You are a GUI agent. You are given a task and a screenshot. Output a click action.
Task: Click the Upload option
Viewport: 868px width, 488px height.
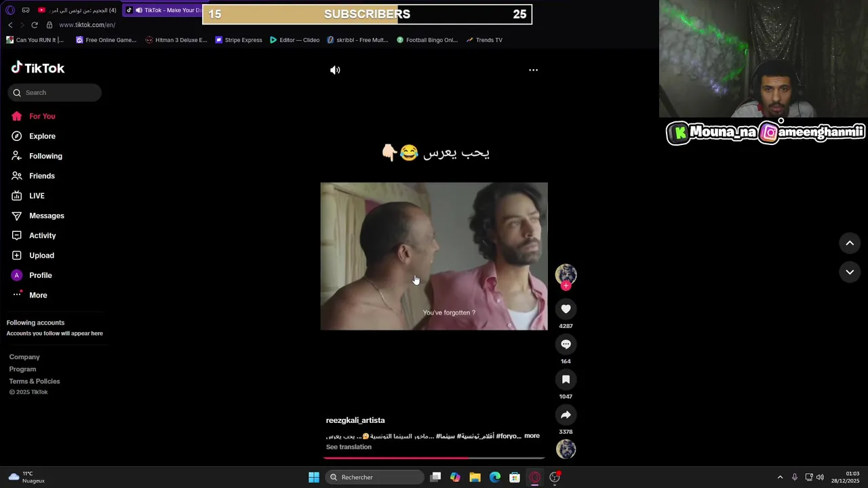point(33,256)
